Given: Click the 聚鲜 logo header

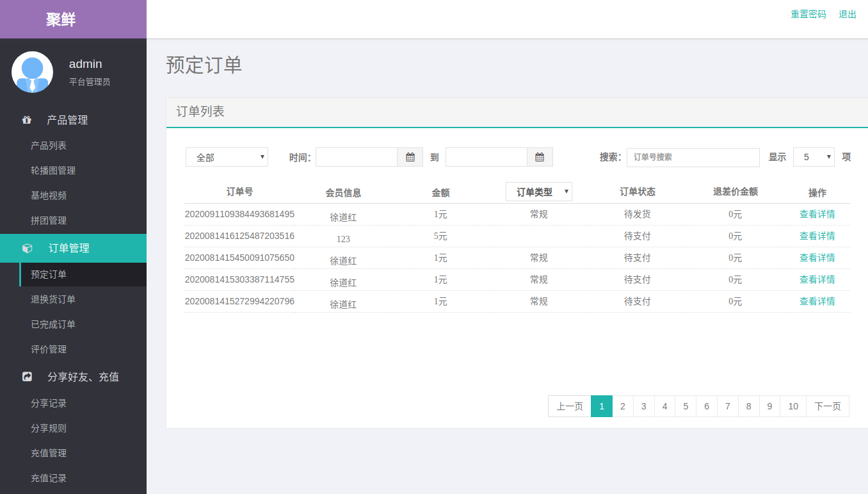Looking at the screenshot, I should point(61,19).
